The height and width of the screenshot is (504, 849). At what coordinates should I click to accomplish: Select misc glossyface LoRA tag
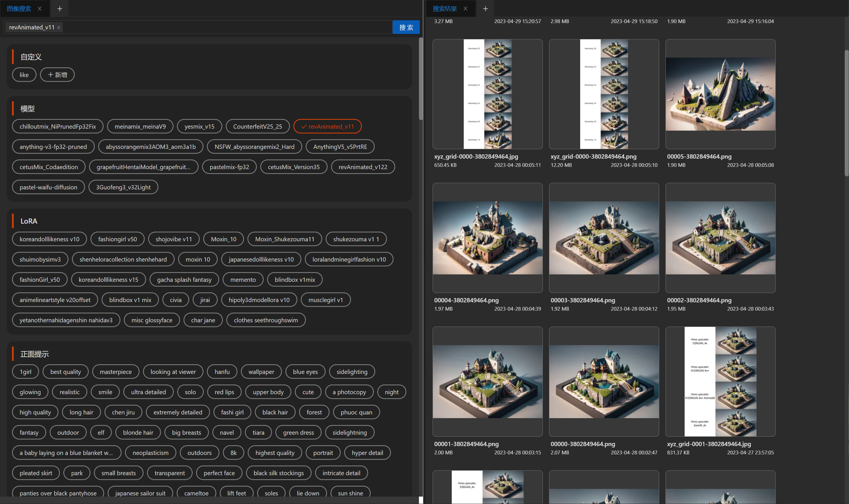pos(152,320)
